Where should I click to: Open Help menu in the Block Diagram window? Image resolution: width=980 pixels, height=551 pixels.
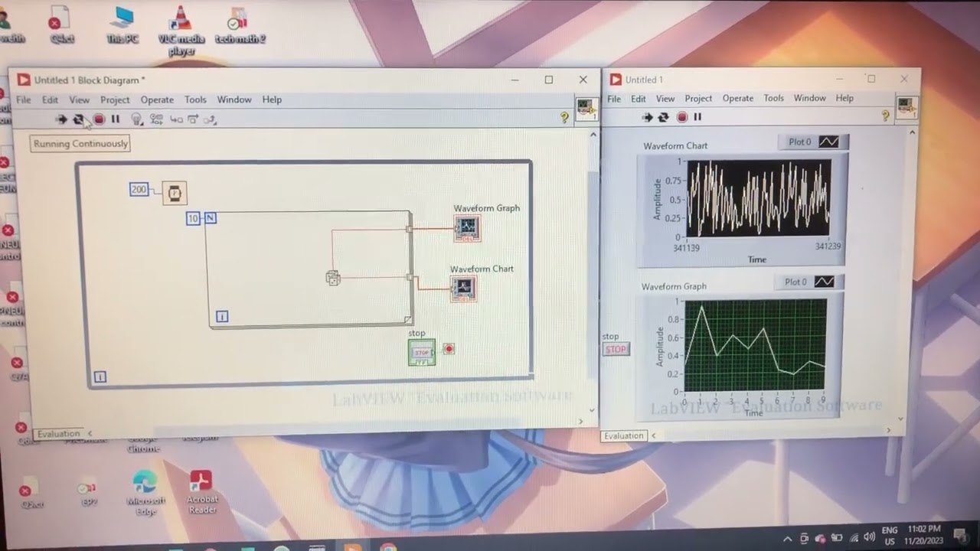pyautogui.click(x=272, y=99)
